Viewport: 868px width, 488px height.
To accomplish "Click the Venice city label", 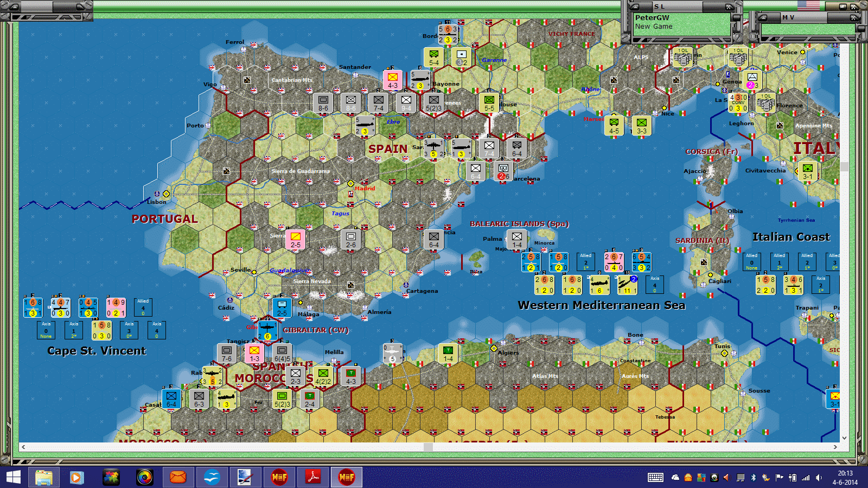I will [787, 53].
